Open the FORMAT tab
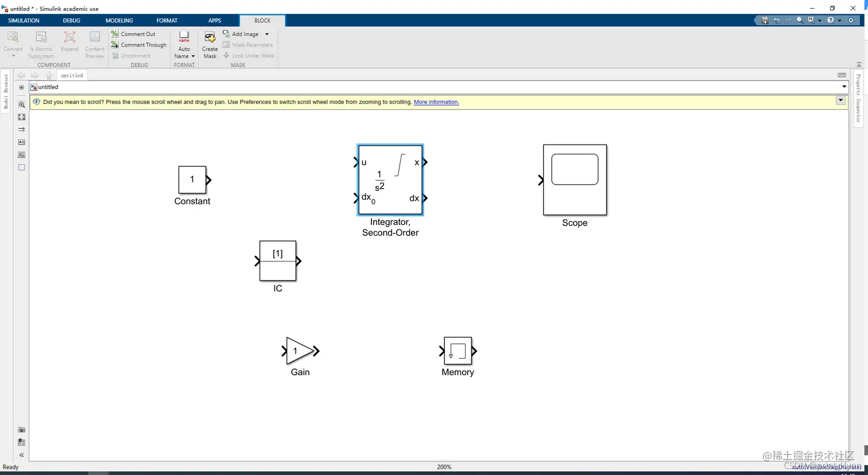The width and height of the screenshot is (868, 475). point(167,21)
